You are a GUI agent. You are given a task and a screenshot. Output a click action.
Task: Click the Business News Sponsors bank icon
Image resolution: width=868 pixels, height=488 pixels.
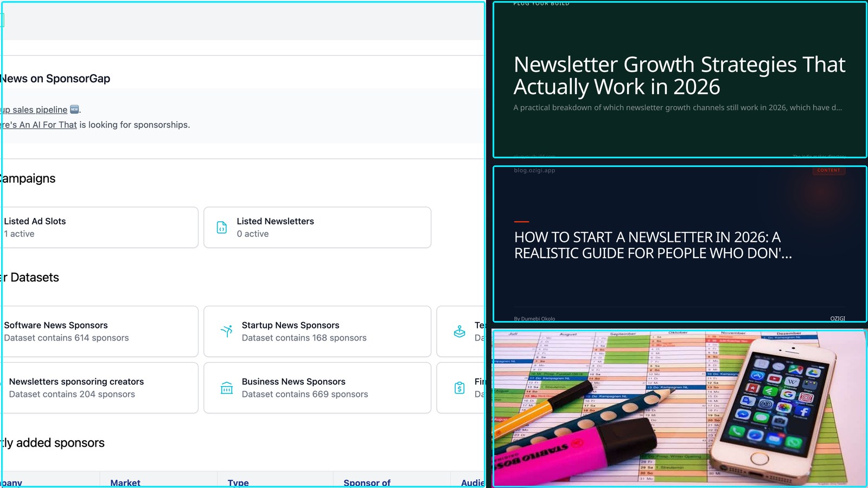pyautogui.click(x=227, y=388)
